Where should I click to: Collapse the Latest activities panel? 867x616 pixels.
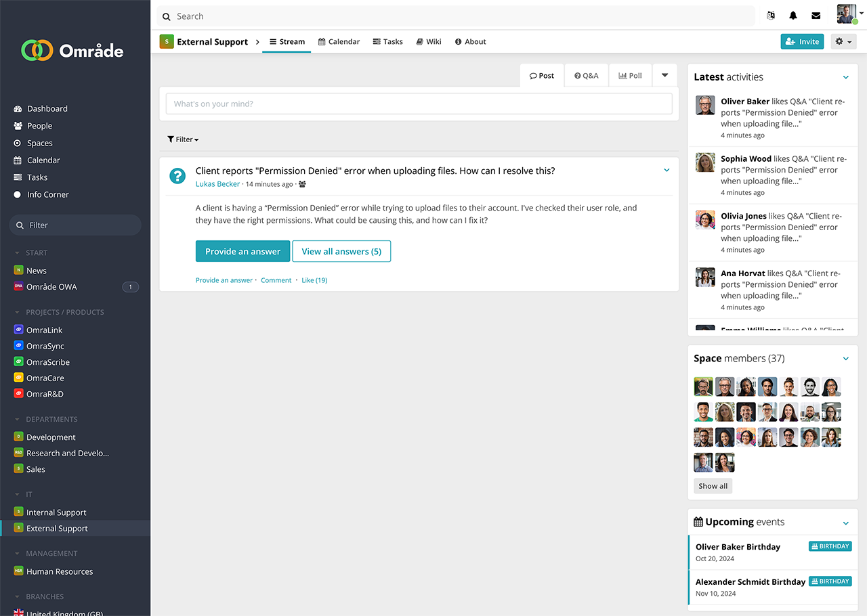[x=845, y=77]
